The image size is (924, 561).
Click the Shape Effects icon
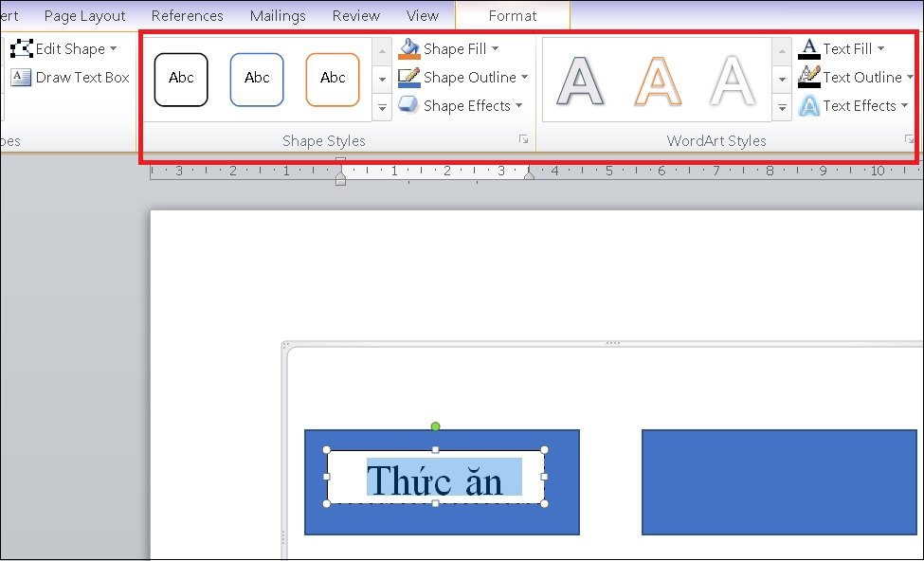tap(408, 105)
